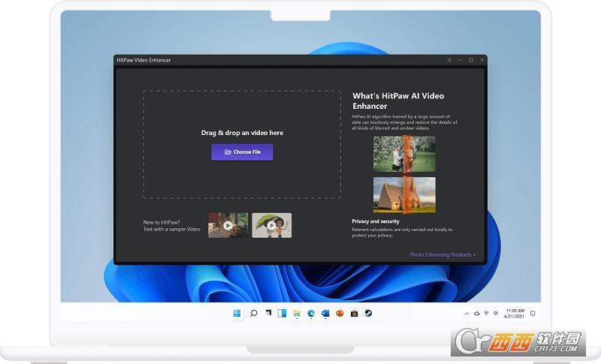This screenshot has width=601, height=364.
Task: Minimize the HitPaw Video Enhancer window
Action: 461,60
